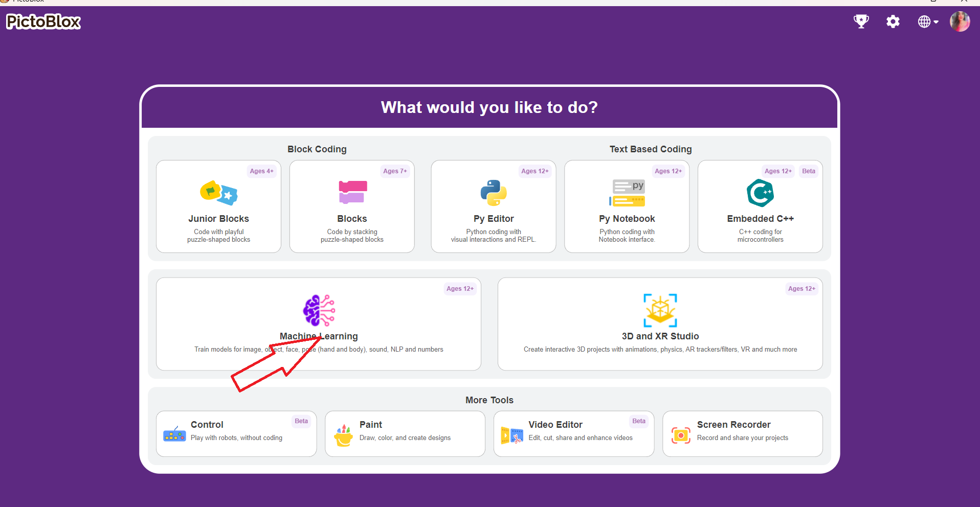Click the 3D and XR Studio cube icon
980x507 pixels.
[x=660, y=310]
